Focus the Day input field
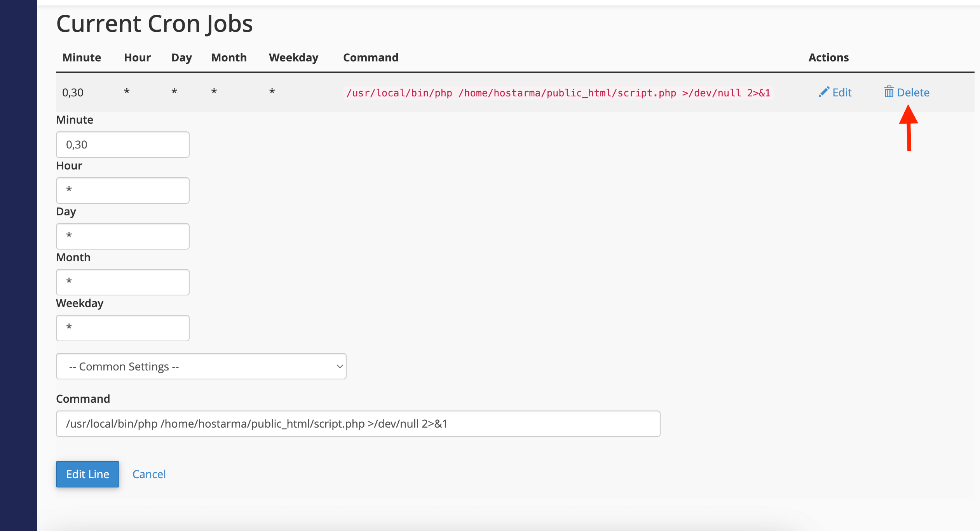Viewport: 980px width, 531px height. coord(123,236)
